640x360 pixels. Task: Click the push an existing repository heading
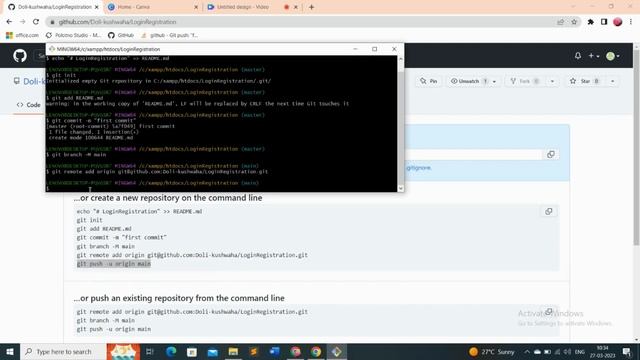pyautogui.click(x=179, y=298)
